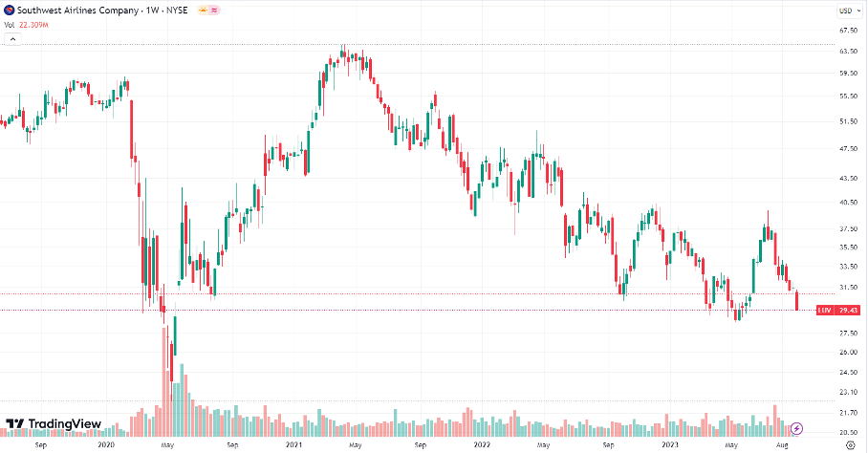Viewport: 868px width, 453px height.
Task: Click the Vol 22.309M volume legend
Action: point(26,25)
